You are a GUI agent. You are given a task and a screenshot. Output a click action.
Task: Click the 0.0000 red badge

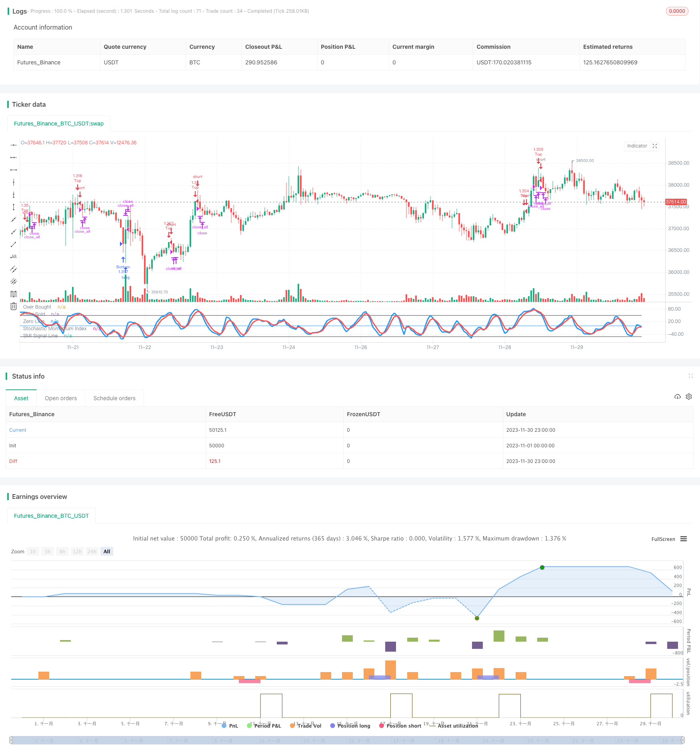click(677, 11)
